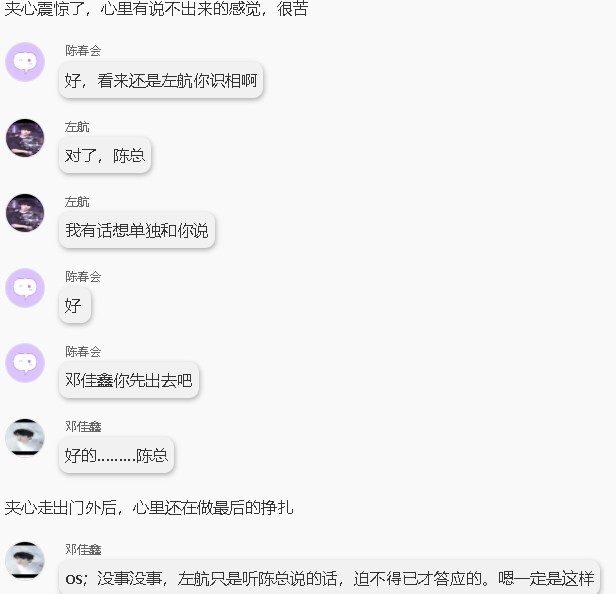
Task: Click the message bubble '对了，陈总'
Action: [105, 155]
